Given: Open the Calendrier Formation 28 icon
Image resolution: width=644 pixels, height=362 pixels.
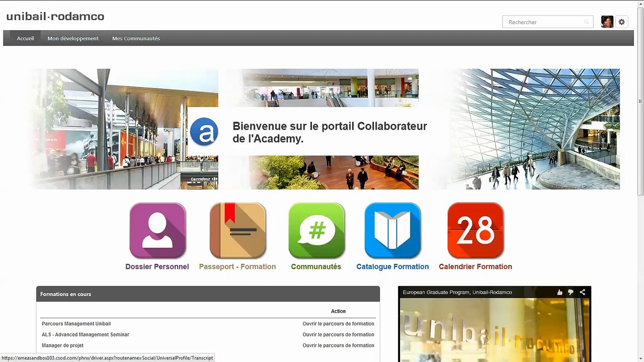Looking at the screenshot, I should pos(475,230).
